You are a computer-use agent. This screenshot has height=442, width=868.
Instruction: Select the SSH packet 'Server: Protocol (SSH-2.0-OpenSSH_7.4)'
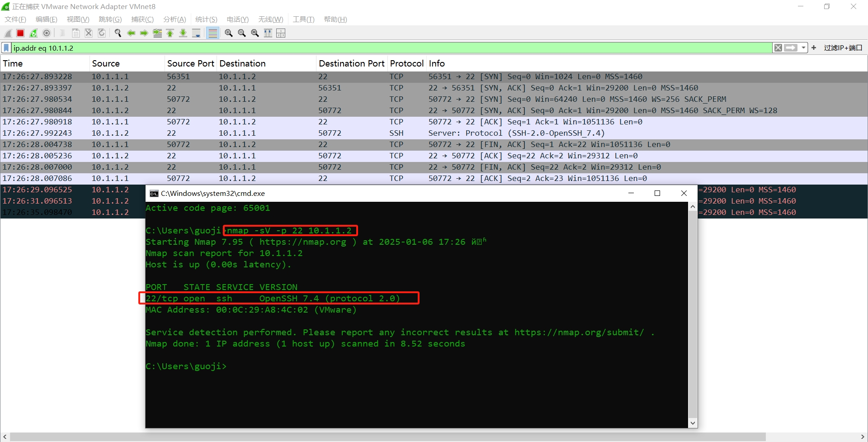[434, 133]
